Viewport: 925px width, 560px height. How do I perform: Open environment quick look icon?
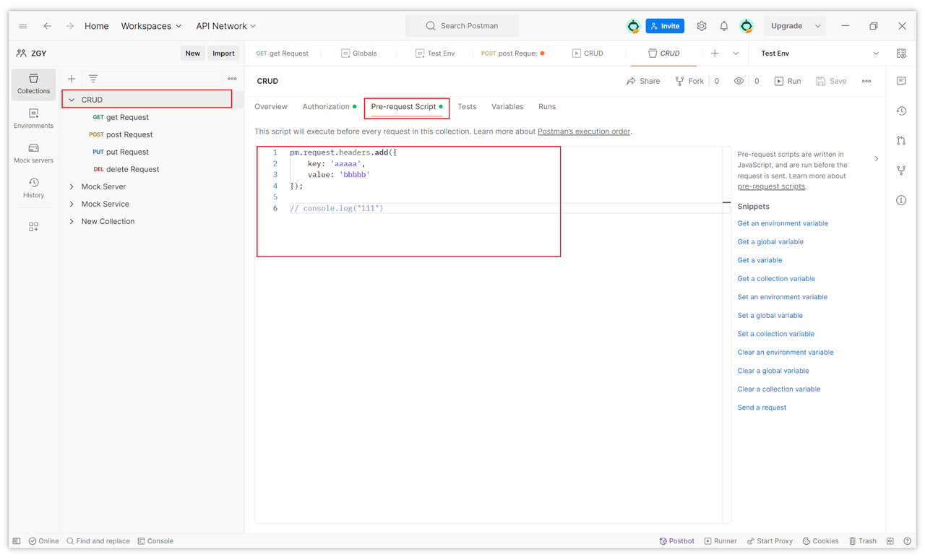pyautogui.click(x=901, y=53)
